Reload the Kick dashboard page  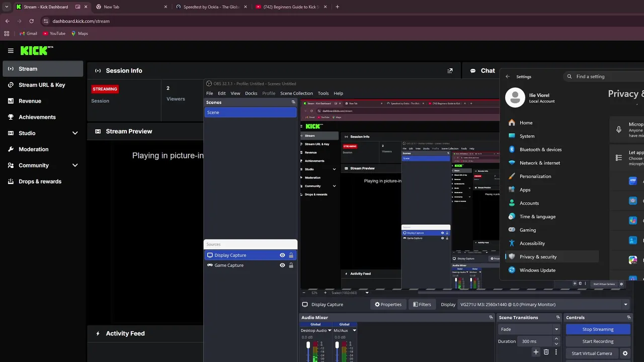31,21
